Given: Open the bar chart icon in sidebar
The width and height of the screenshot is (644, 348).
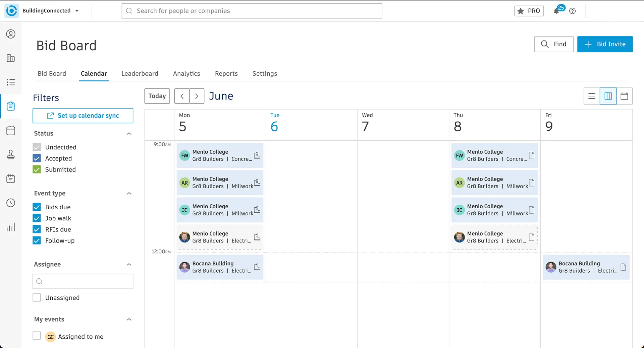Looking at the screenshot, I should point(11,227).
